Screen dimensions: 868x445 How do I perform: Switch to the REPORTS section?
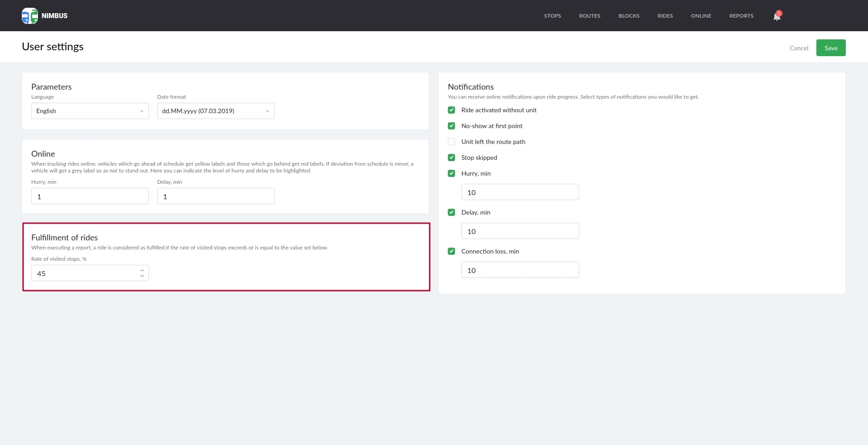tap(741, 15)
